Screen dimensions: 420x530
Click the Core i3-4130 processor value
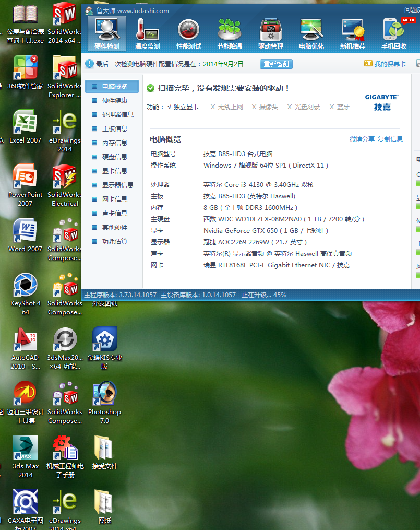[x=259, y=185]
